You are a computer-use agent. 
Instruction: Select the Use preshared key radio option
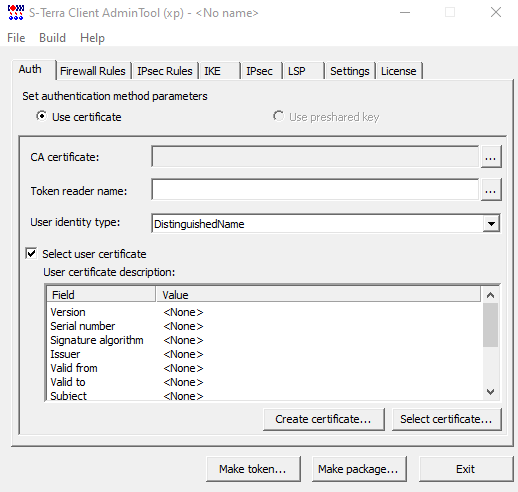[278, 116]
